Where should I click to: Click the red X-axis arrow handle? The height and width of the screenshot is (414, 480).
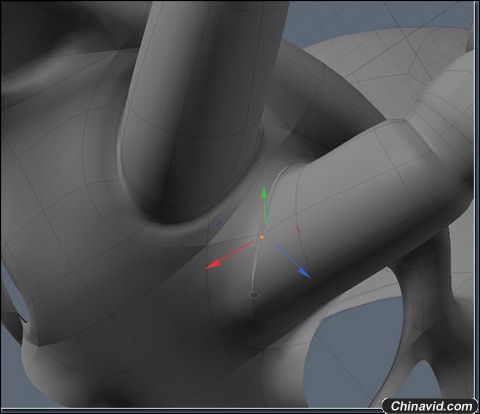click(x=212, y=264)
